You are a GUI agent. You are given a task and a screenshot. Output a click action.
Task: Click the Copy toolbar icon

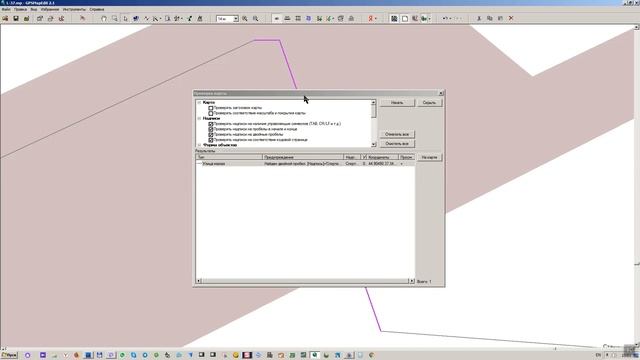(x=490, y=18)
